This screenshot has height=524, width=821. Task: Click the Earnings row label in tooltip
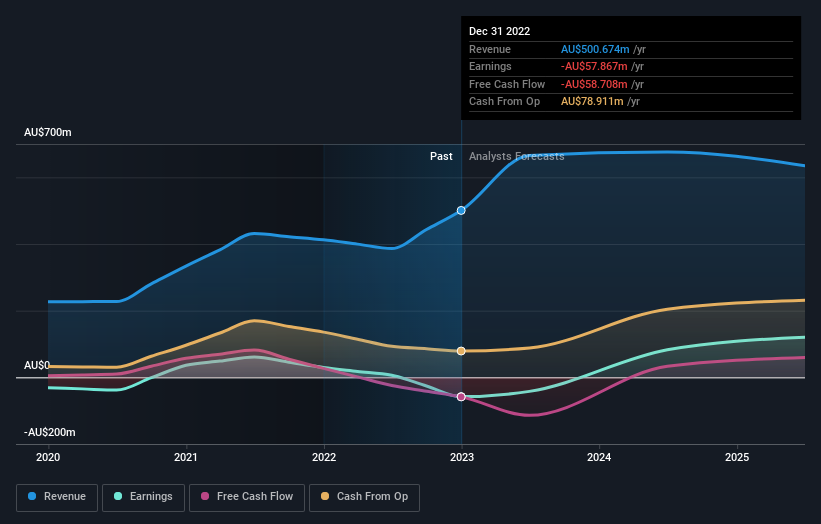[490, 66]
